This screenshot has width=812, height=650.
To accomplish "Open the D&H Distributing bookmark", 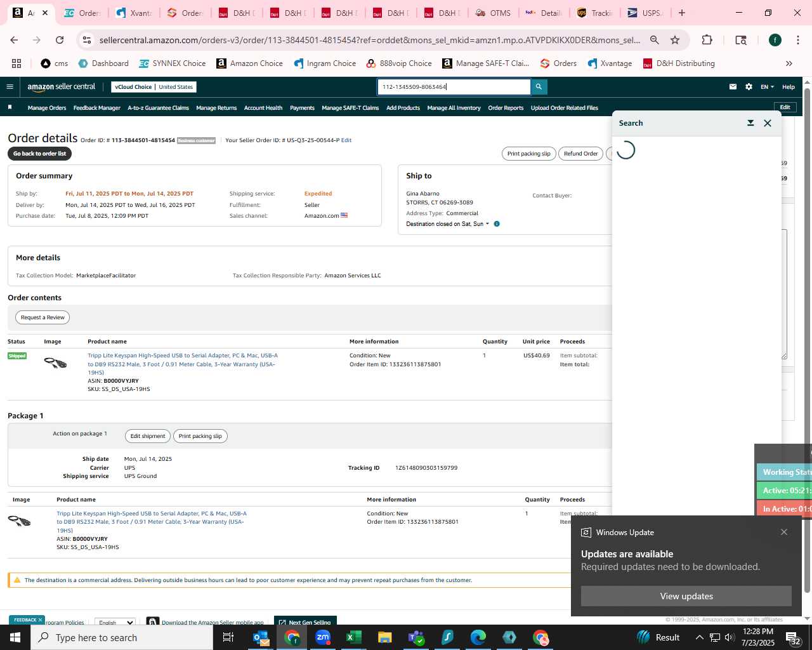I will (x=679, y=63).
